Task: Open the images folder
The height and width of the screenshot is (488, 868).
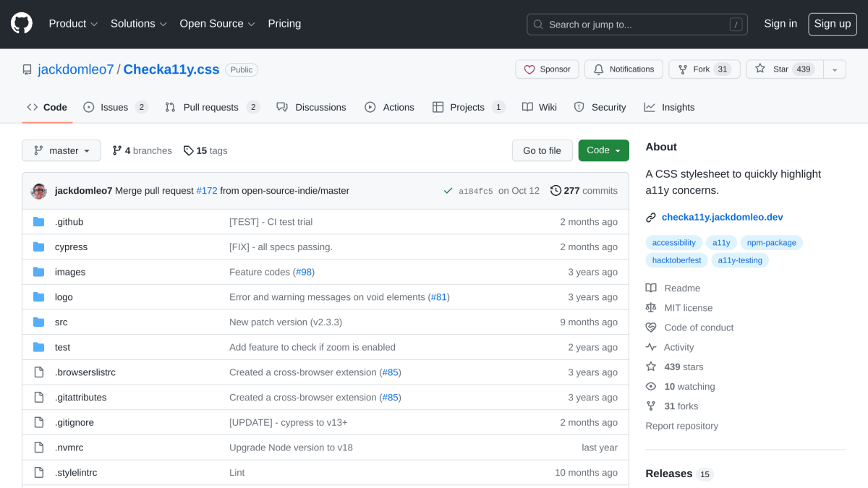Action: [x=70, y=272]
